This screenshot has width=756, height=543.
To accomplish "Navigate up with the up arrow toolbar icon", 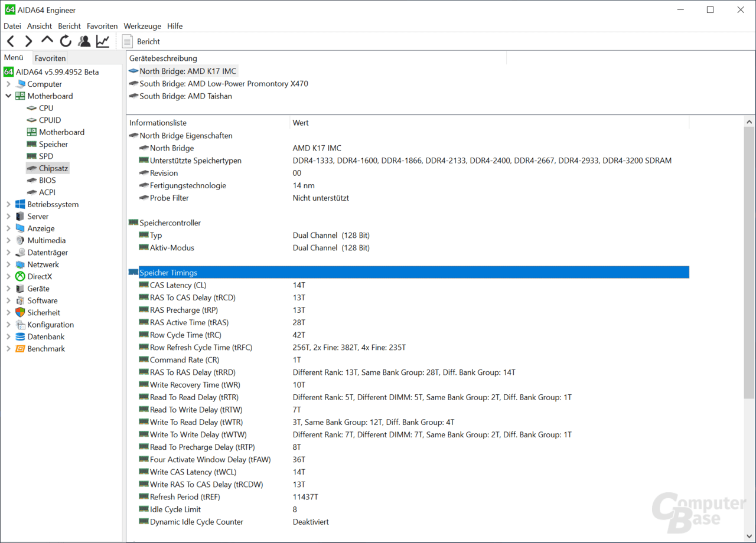I will point(47,40).
